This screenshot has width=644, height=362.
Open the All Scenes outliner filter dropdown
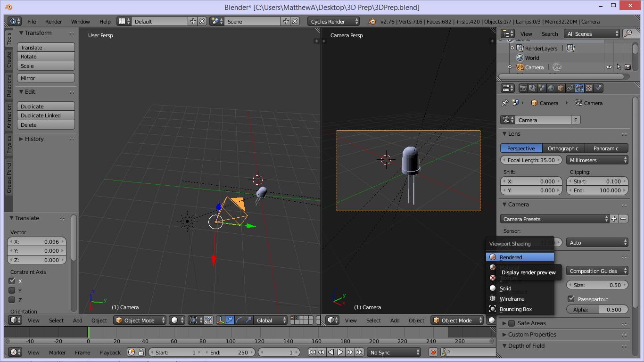[x=592, y=33]
